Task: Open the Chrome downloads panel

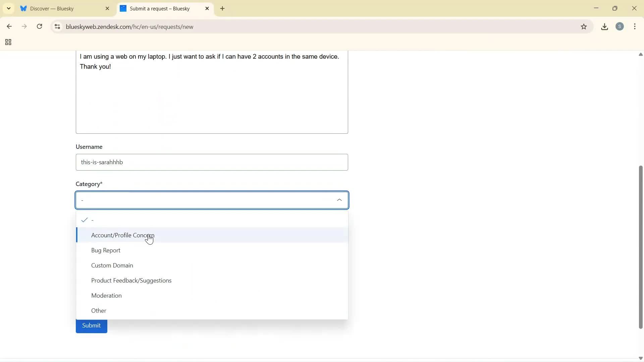Action: [x=604, y=26]
